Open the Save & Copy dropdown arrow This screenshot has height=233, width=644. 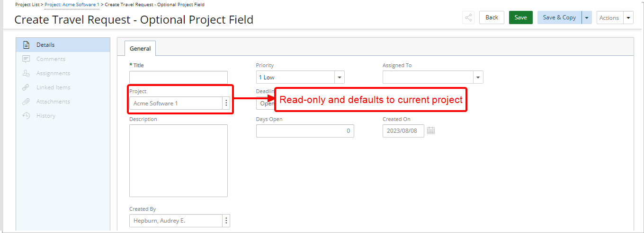pyautogui.click(x=587, y=17)
